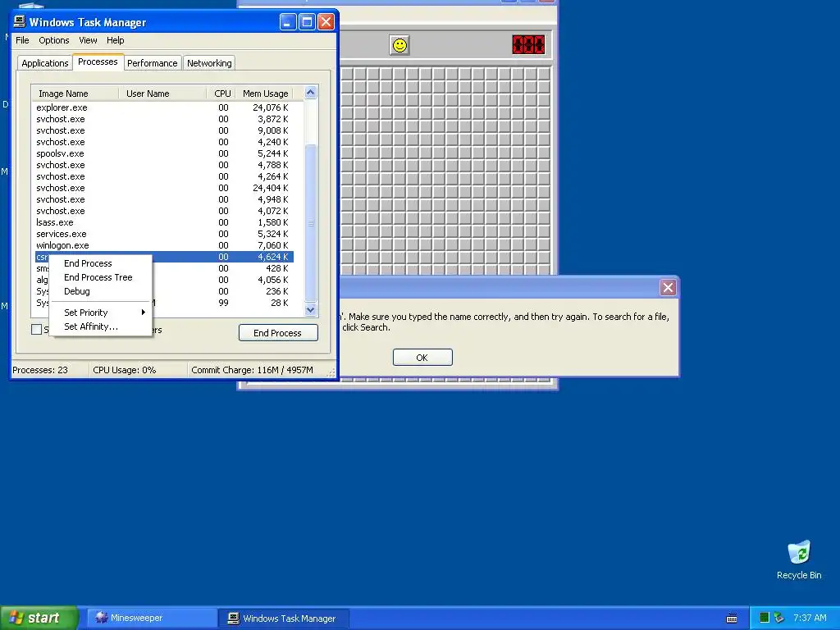The image size is (840, 630).
Task: Click OK in the error dialog
Action: pos(422,358)
